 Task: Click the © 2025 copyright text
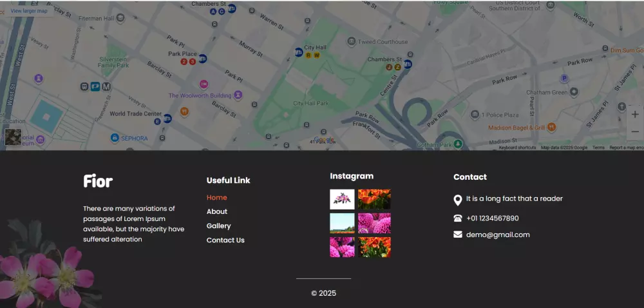click(x=324, y=293)
